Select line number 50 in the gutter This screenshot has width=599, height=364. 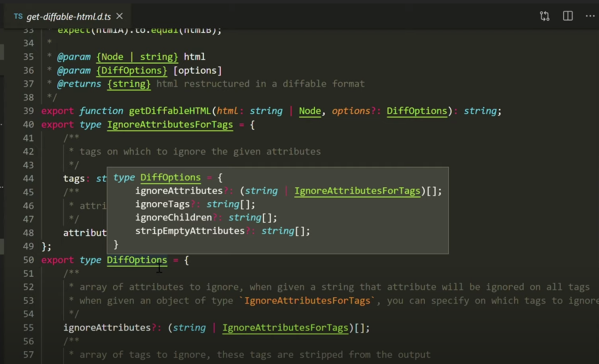coord(28,260)
